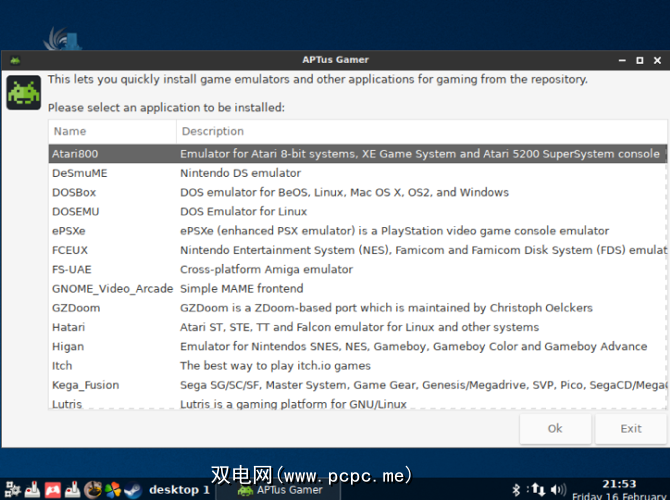The image size is (670, 500).
Task: Sort by the Name column header
Action: coord(112,131)
